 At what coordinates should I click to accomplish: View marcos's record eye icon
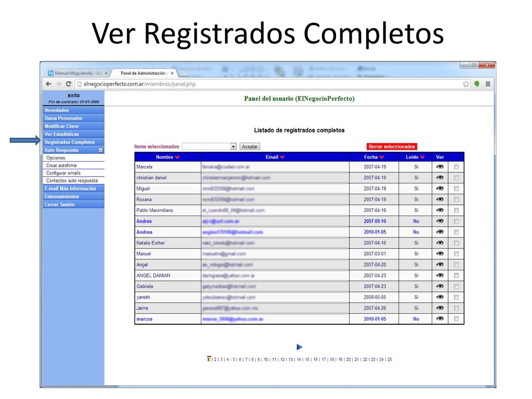pos(440,318)
